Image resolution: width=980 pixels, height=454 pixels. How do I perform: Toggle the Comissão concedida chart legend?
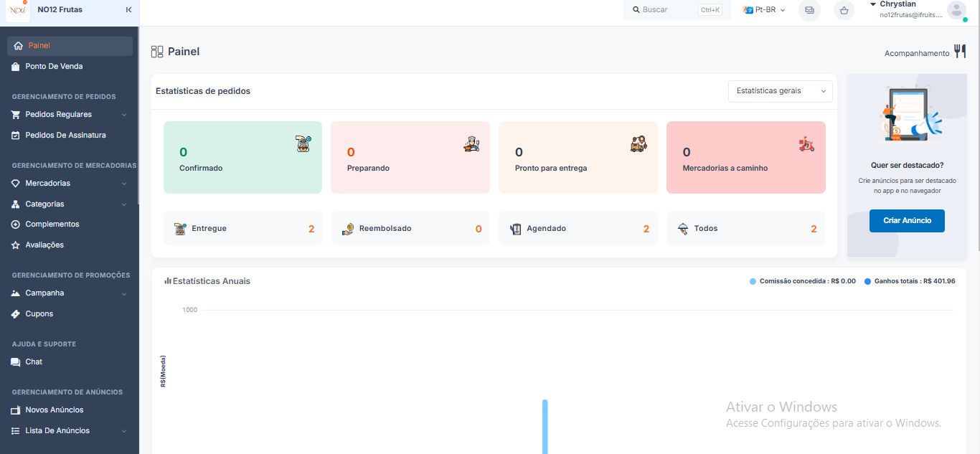pos(803,281)
